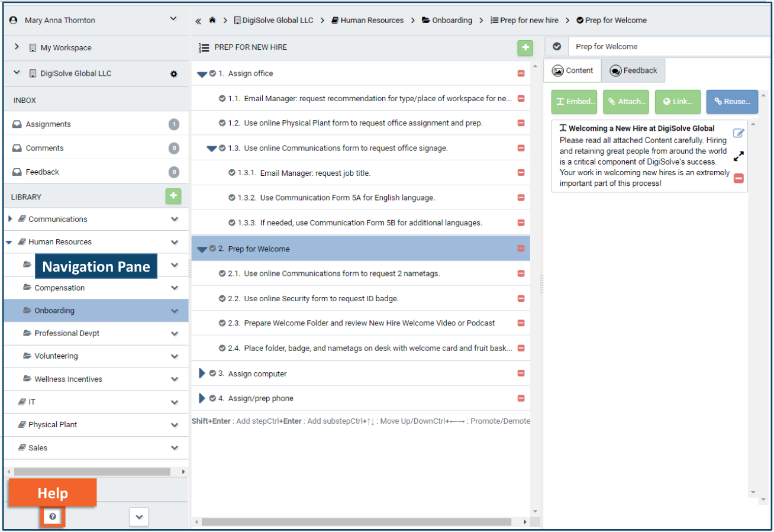Expand the Communications library
774x532 pixels.
[x=10, y=219]
